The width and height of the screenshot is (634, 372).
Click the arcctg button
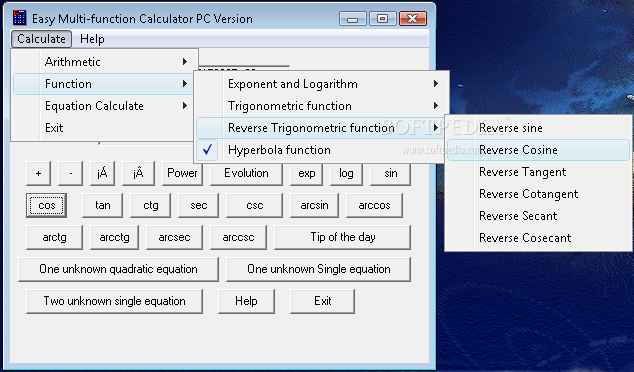click(x=114, y=237)
